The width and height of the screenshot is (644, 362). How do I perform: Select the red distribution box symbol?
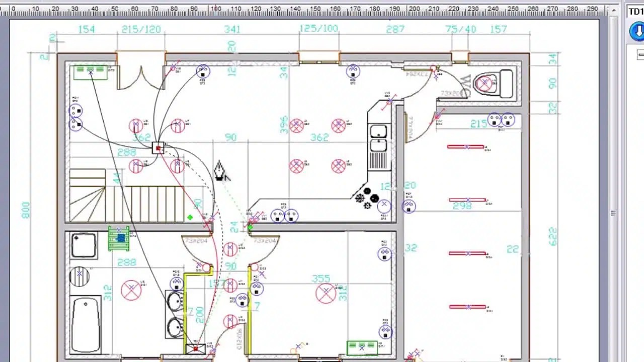pyautogui.click(x=158, y=148)
